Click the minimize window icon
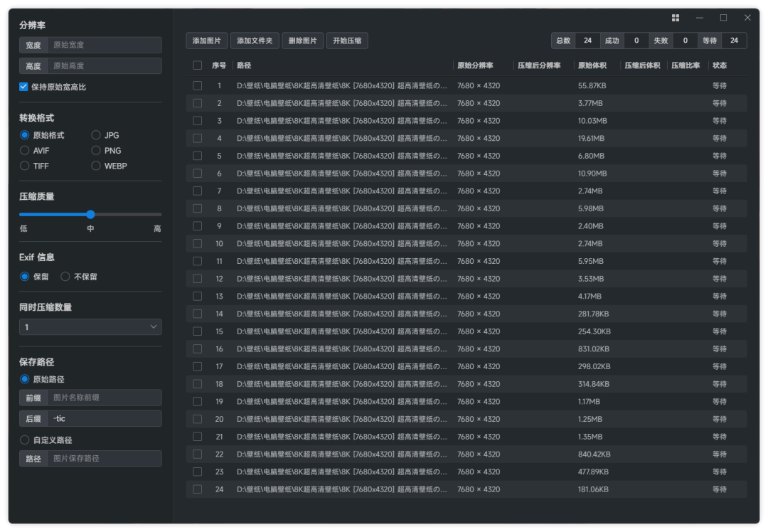Viewport: 768px width, 532px height. click(700, 18)
